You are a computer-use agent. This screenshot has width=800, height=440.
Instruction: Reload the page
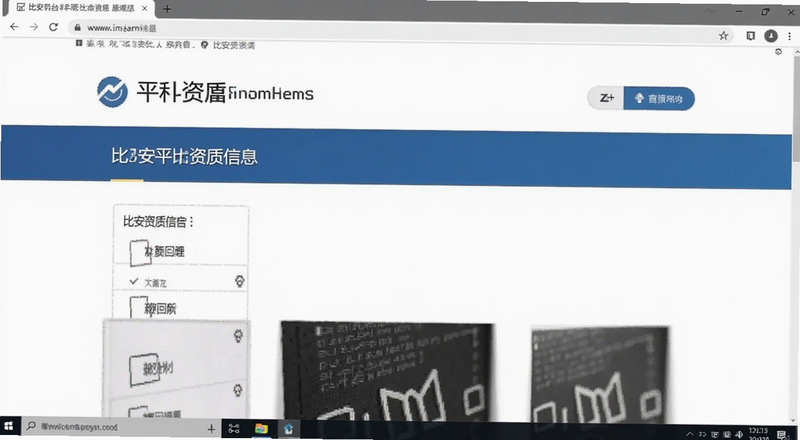click(53, 27)
